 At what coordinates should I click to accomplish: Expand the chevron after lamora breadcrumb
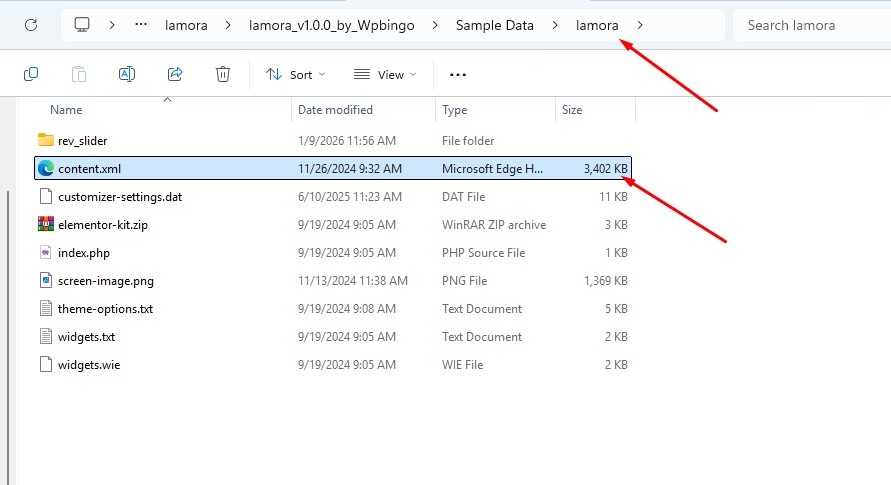tap(640, 25)
